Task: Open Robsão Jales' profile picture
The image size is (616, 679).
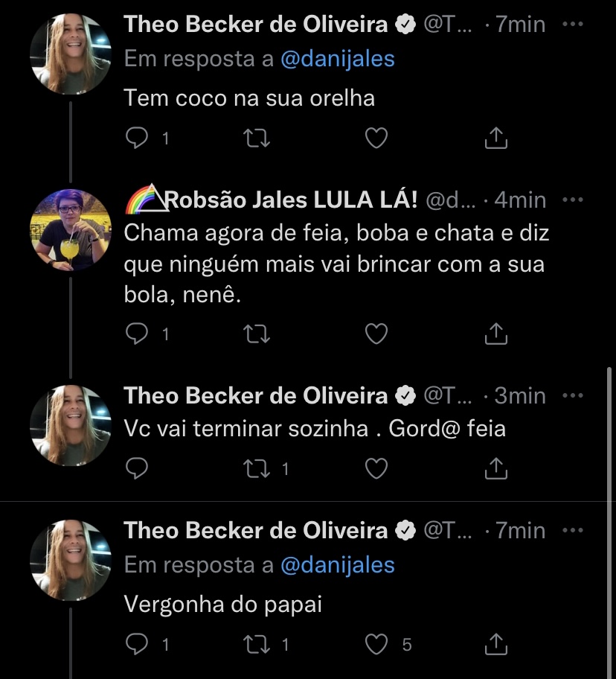Action: (x=70, y=229)
